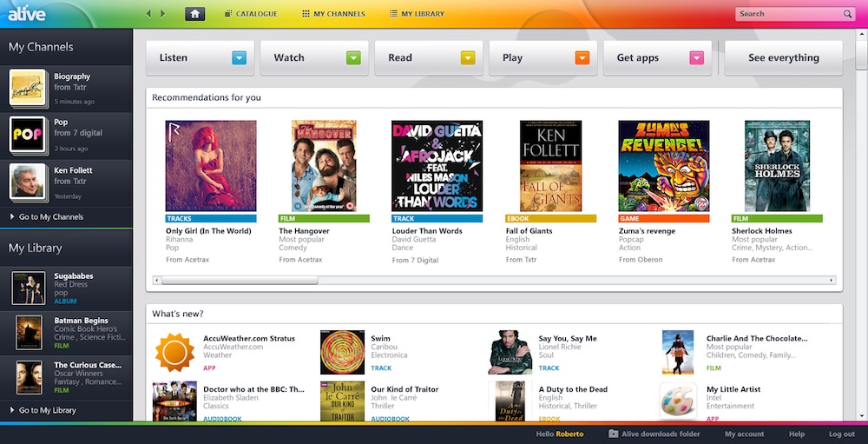Click the Alive downloads folder icon

click(x=614, y=434)
